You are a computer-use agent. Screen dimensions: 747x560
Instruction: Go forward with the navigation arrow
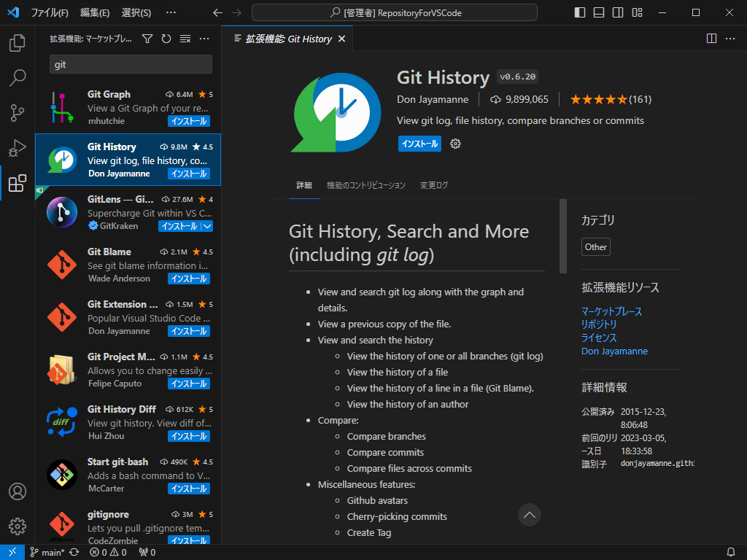click(237, 13)
